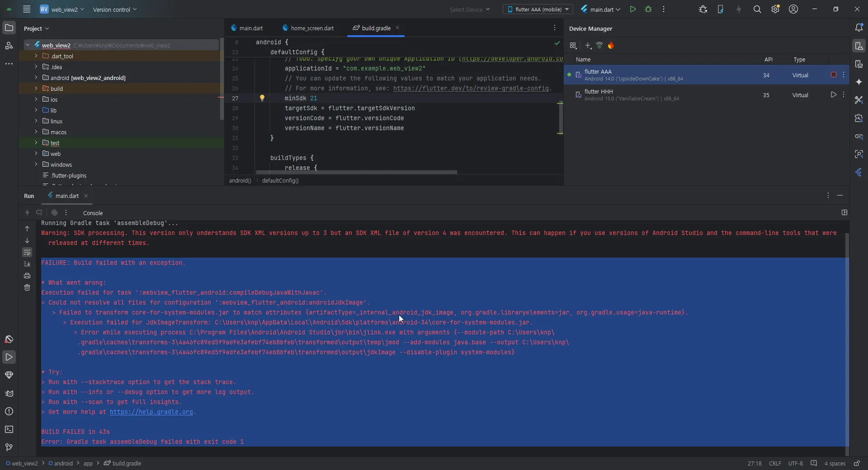Click the android breadcrumb in status bar

(x=61, y=463)
